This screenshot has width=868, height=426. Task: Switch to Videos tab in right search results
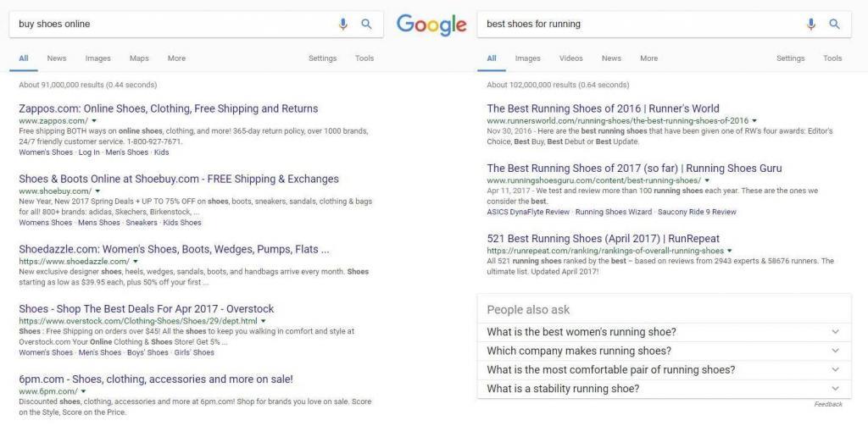click(570, 58)
